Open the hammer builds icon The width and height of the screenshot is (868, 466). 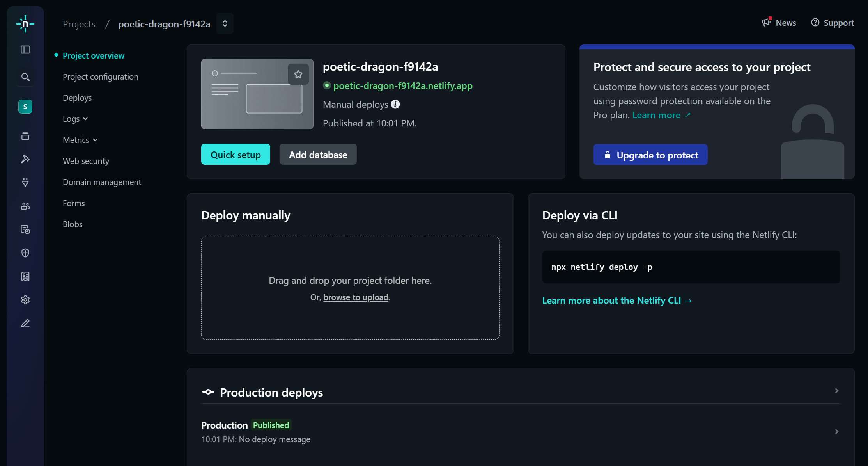coord(25,159)
